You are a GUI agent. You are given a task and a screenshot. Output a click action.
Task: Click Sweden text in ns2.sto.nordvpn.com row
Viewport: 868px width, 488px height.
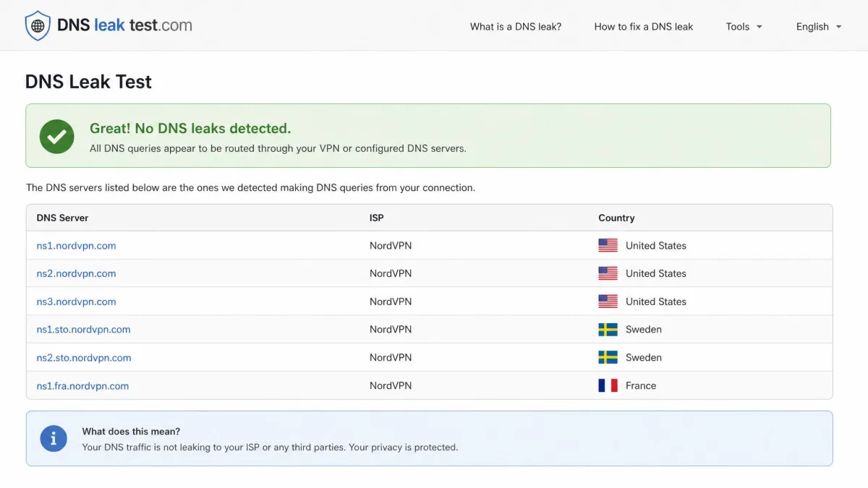pos(644,357)
